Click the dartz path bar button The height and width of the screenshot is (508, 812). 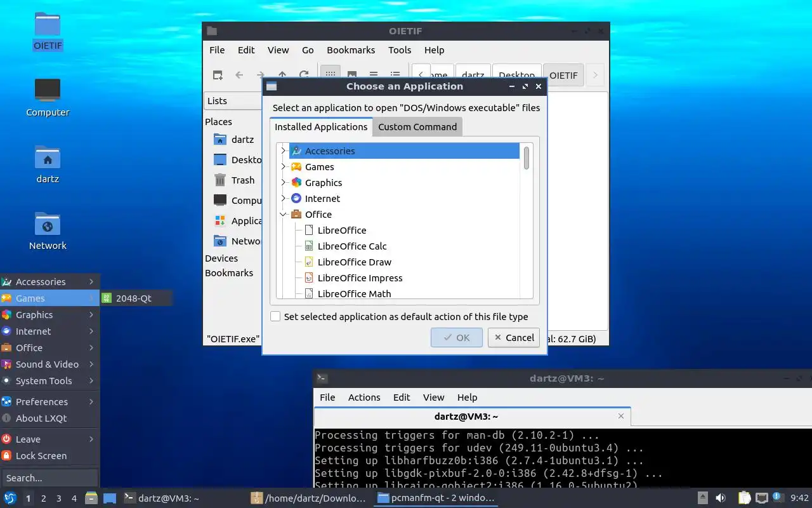pos(473,75)
